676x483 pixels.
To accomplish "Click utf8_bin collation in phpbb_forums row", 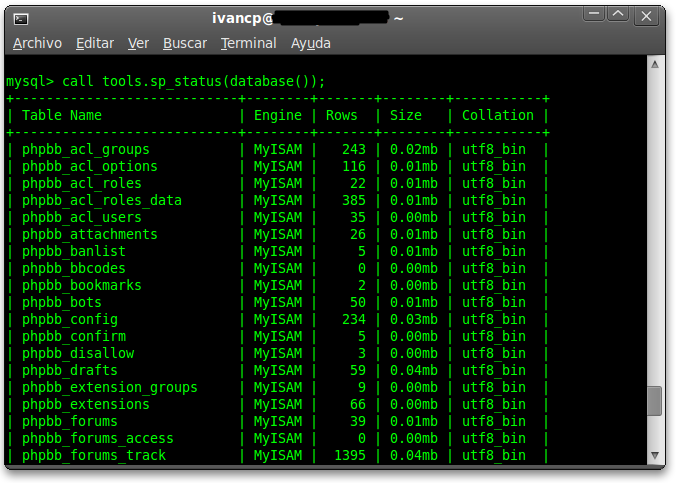I will tap(494, 421).
